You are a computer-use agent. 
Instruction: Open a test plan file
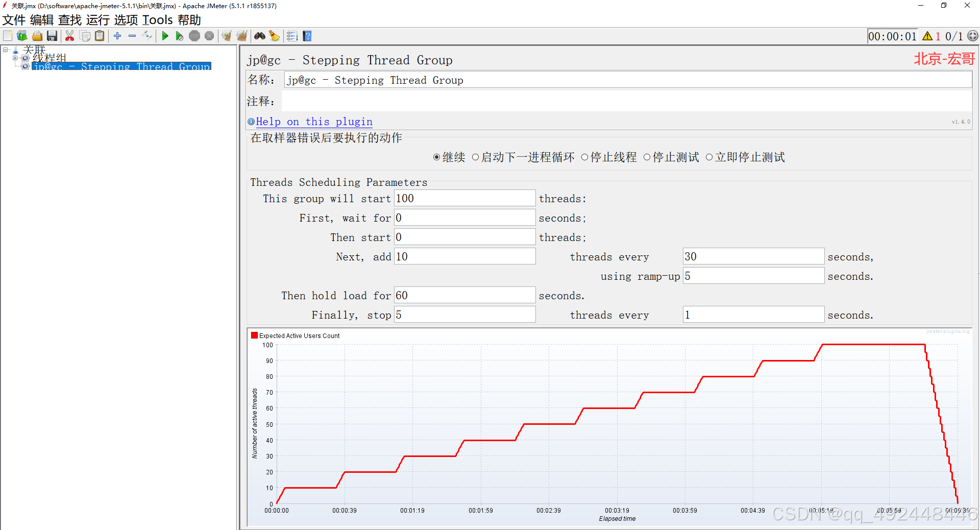coord(37,36)
